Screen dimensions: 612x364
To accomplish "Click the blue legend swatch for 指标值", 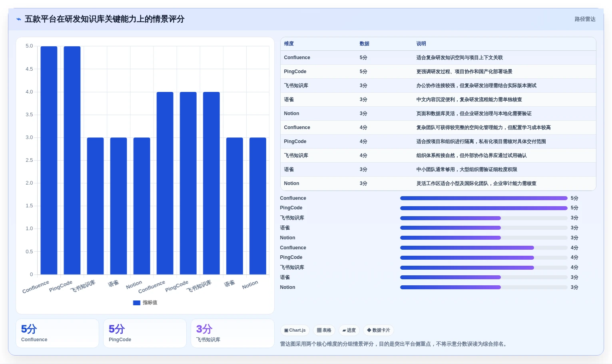I will tap(137, 303).
